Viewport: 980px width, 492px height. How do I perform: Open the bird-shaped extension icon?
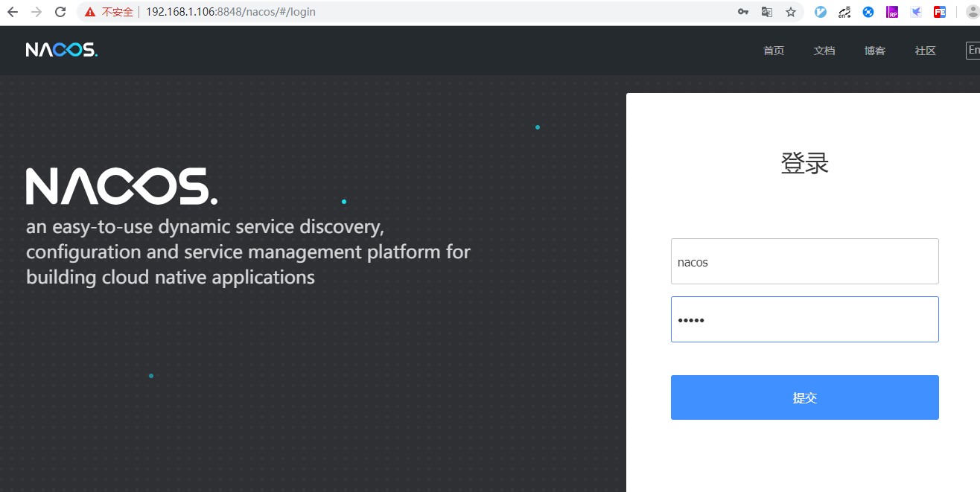click(x=916, y=12)
